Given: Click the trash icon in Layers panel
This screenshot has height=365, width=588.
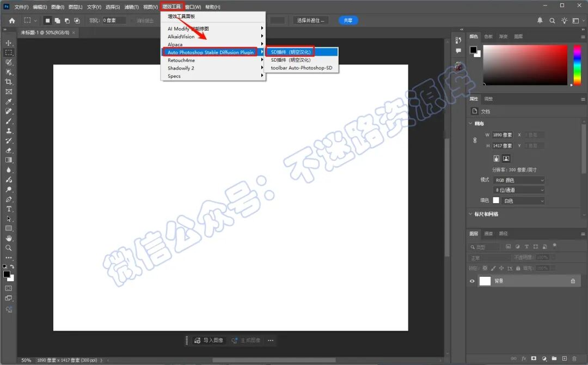Looking at the screenshot, I should (574, 358).
